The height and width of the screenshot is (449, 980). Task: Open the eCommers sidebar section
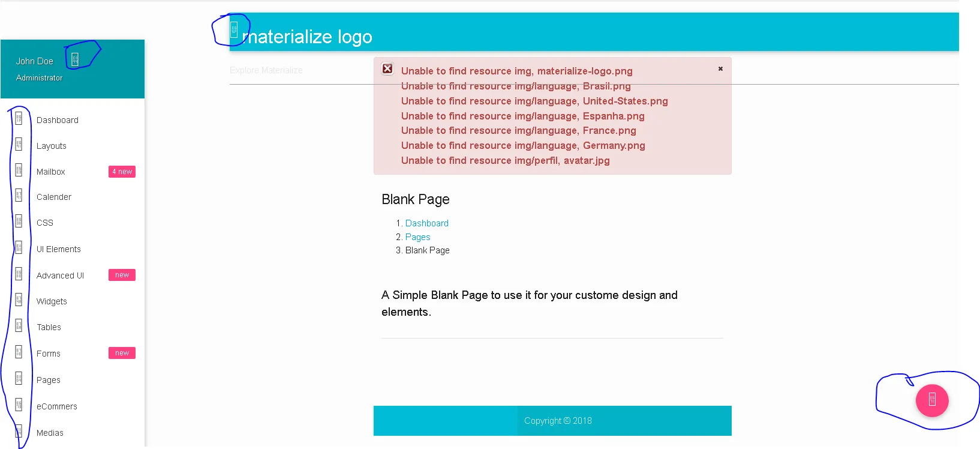point(57,406)
